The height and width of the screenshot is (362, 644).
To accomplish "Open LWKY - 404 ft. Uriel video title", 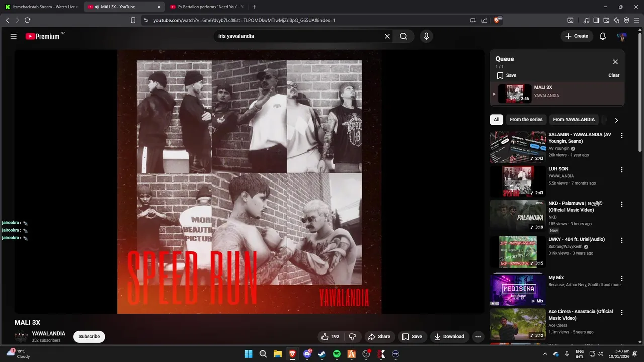I will point(577,239).
